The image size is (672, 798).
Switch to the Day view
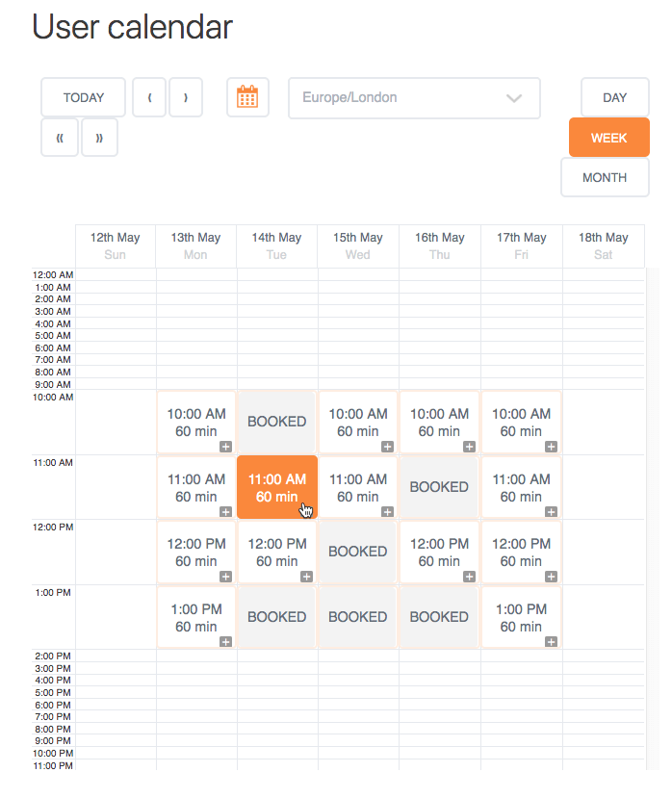coord(614,97)
